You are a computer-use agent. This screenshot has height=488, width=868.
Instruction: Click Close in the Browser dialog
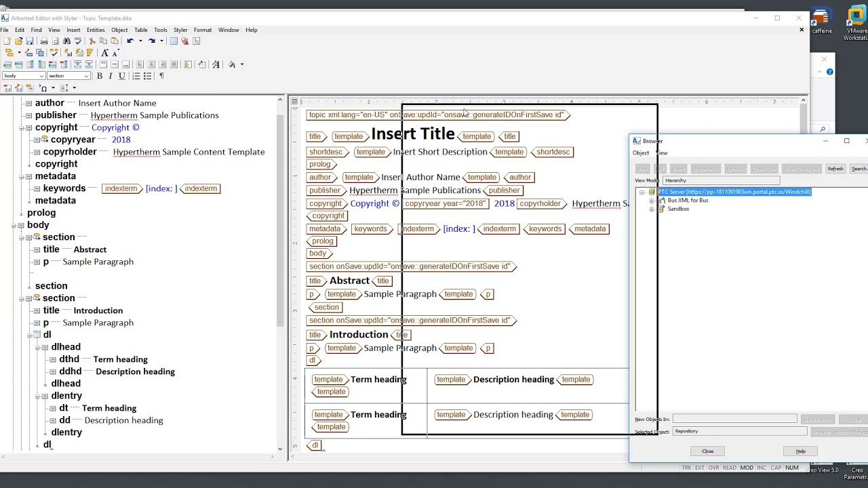tap(707, 451)
